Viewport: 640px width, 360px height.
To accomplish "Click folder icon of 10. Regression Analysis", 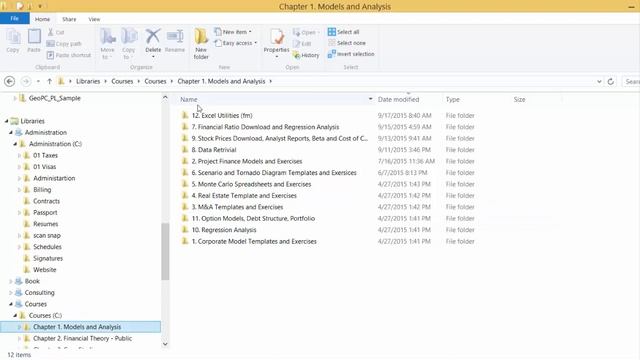I will pos(185,230).
